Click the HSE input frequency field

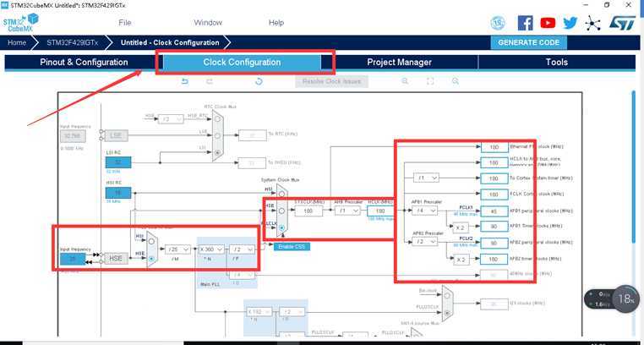(x=73, y=259)
